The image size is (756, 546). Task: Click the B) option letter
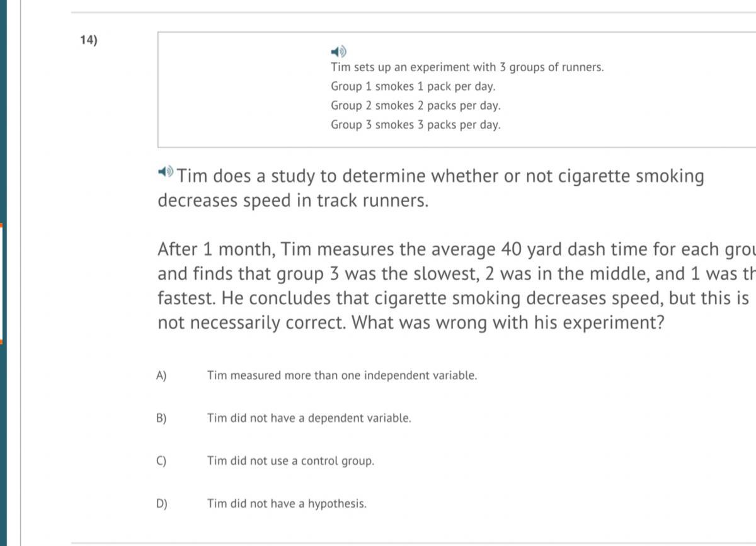[161, 419]
